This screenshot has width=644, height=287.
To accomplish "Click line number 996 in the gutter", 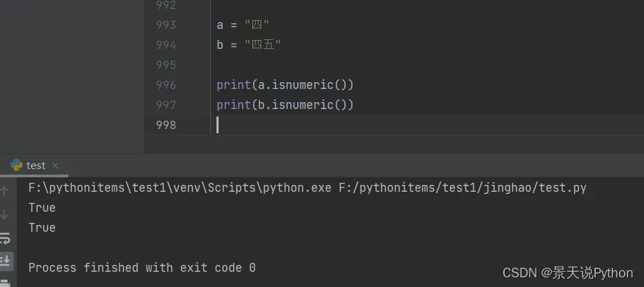I will [x=166, y=85].
